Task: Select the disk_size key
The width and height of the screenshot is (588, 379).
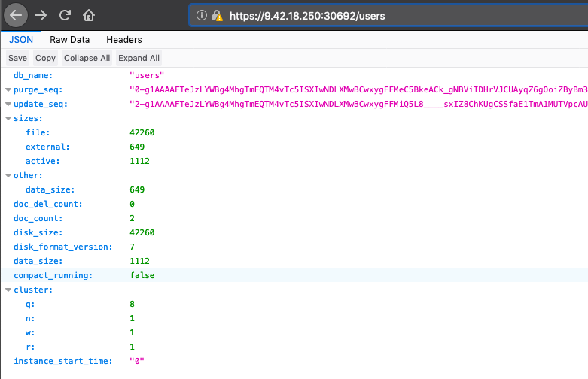Action: pyautogui.click(x=38, y=232)
